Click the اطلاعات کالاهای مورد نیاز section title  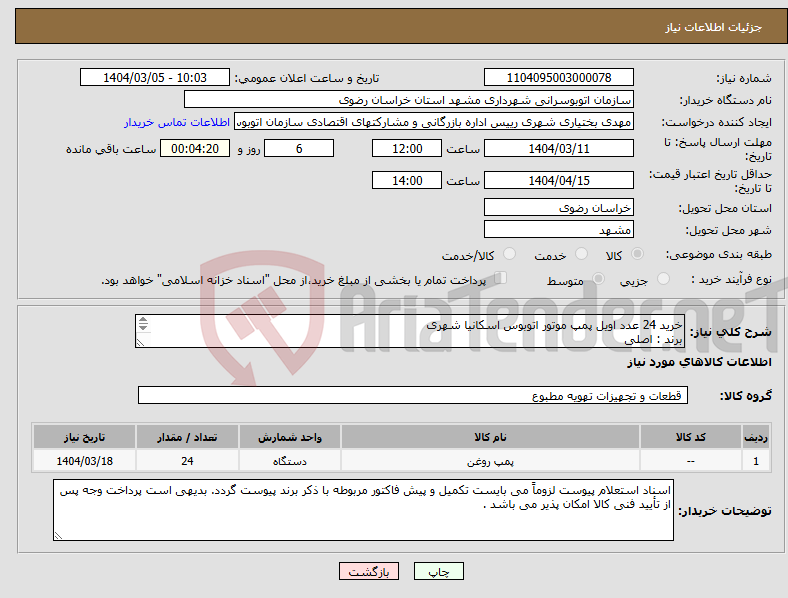click(x=699, y=362)
